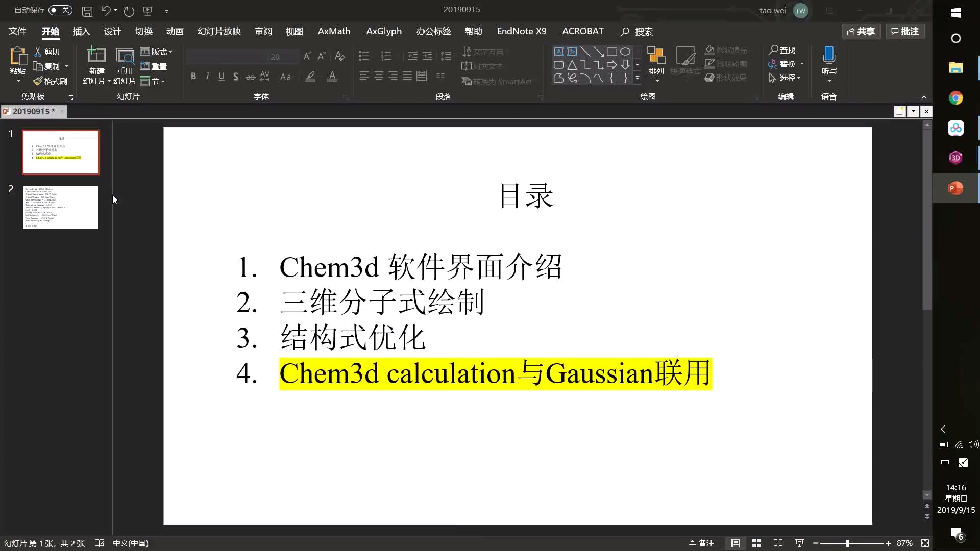Click the New Slide icon

tap(96, 56)
